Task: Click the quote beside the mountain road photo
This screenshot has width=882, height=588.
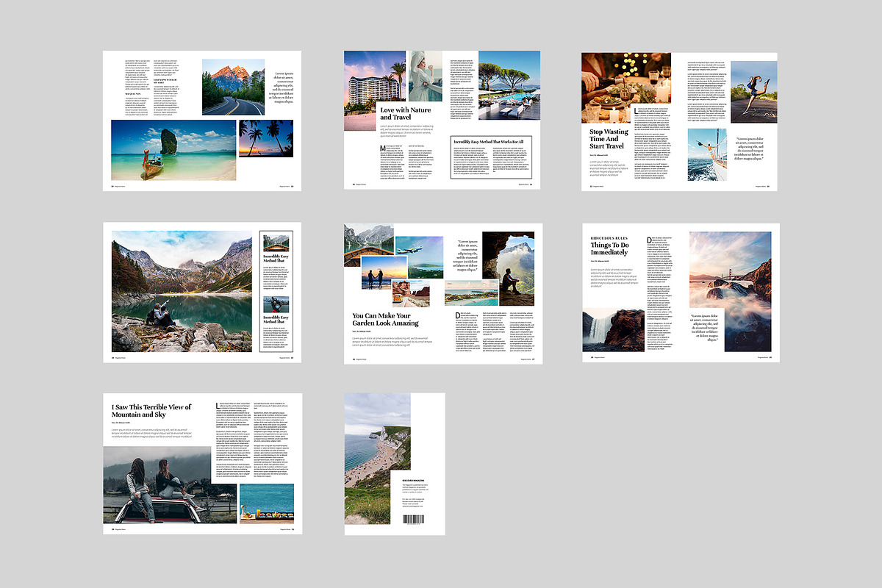Action: click(x=281, y=87)
